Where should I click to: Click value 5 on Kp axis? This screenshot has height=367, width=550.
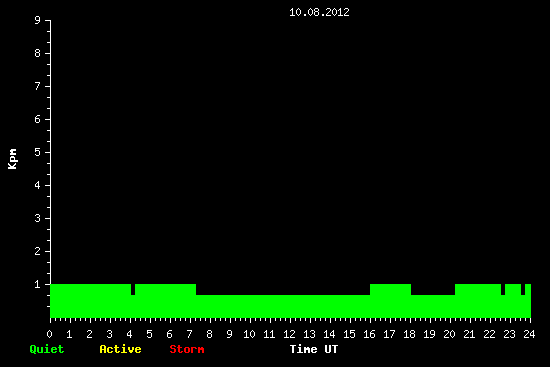point(38,152)
